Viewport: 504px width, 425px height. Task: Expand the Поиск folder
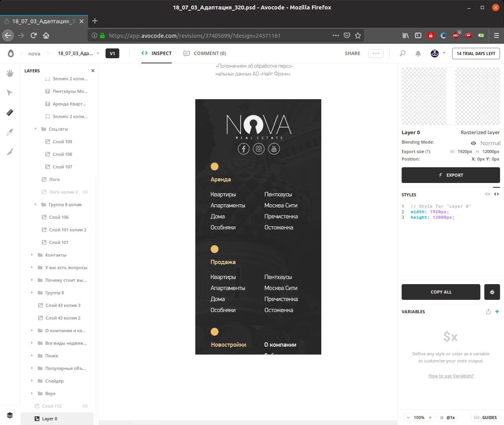click(x=32, y=356)
